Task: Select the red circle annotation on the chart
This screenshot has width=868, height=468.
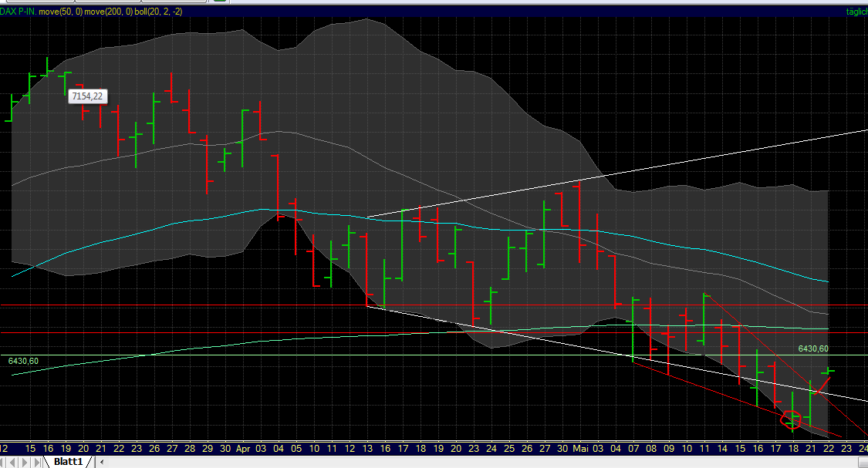Action: pos(789,421)
